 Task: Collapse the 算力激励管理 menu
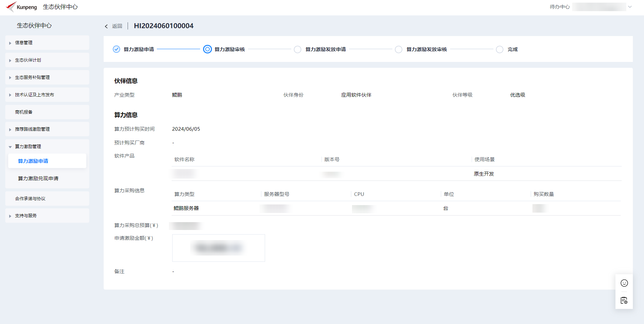pos(47,146)
